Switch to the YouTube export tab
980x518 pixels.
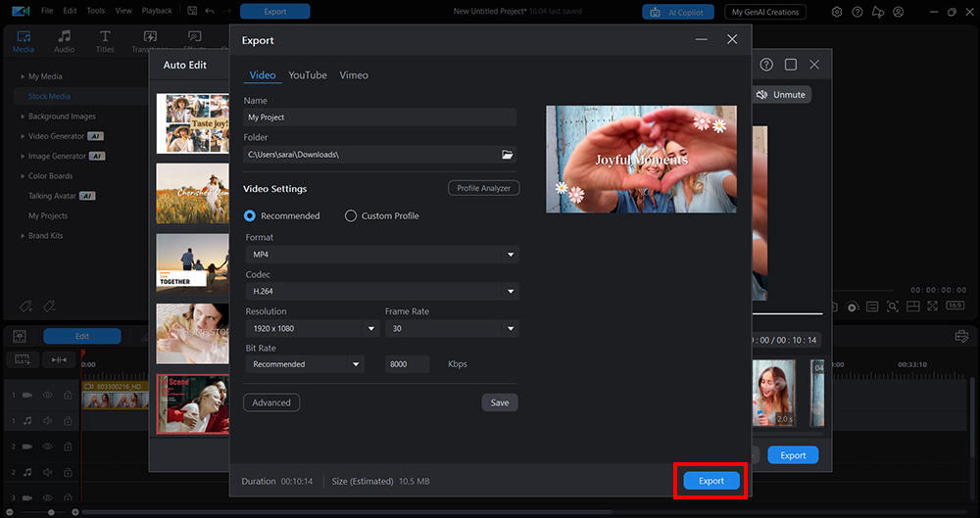tap(308, 75)
